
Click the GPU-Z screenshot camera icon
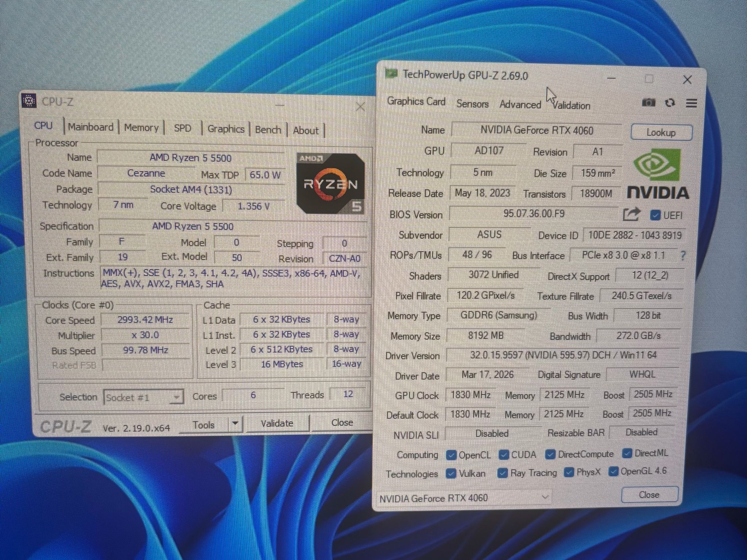648,103
